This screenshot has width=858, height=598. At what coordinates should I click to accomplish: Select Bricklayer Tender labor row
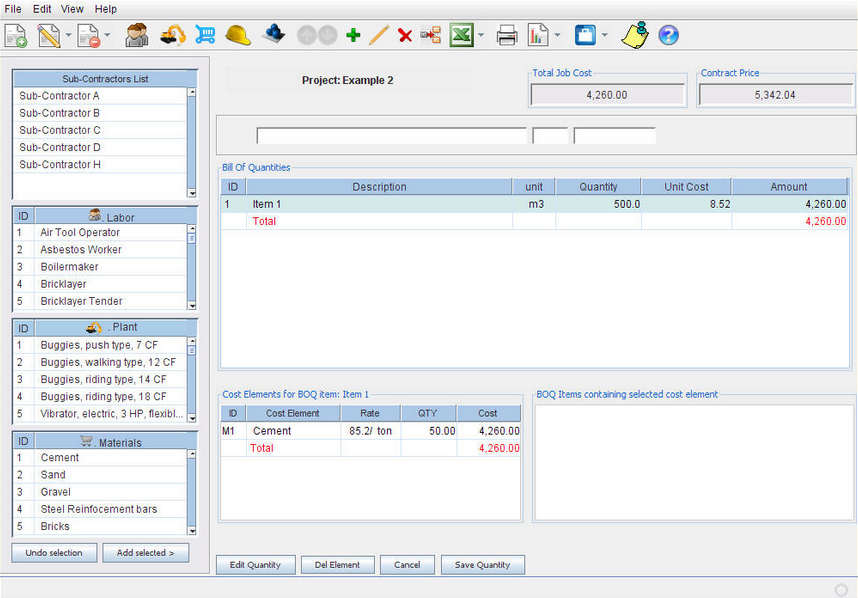pos(100,301)
